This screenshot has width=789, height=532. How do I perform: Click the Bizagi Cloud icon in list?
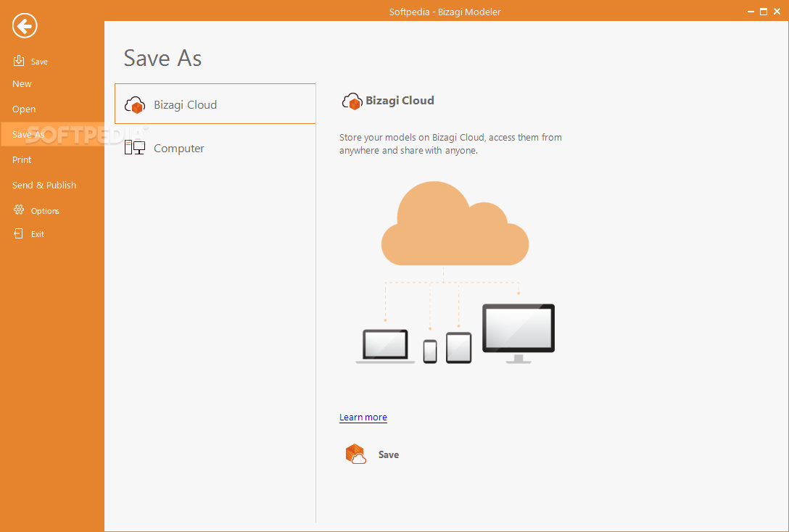(x=135, y=104)
